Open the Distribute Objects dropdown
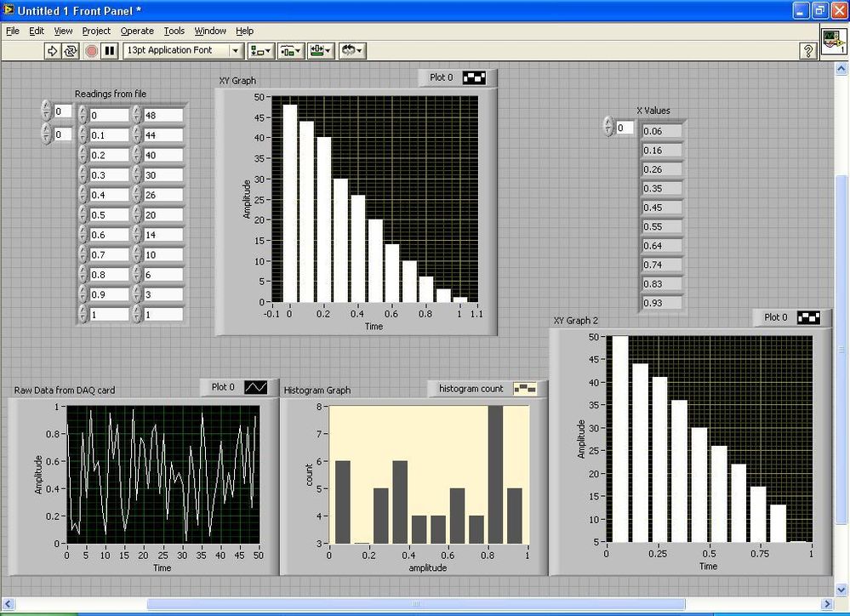The image size is (850, 616). pos(291,51)
